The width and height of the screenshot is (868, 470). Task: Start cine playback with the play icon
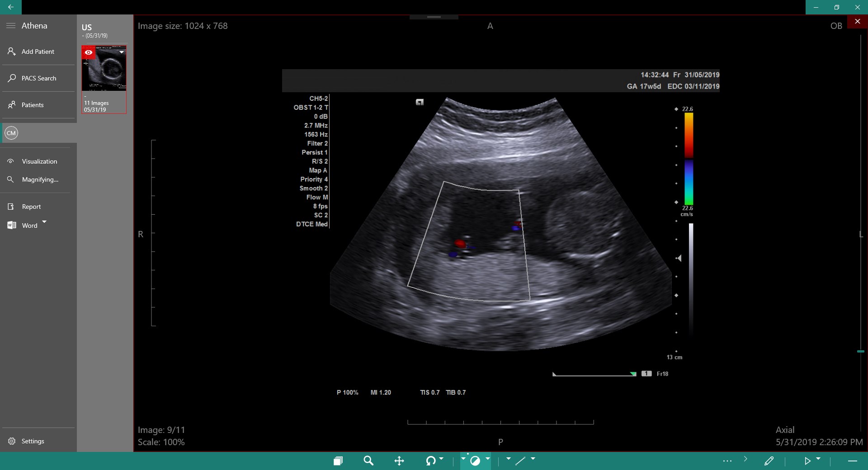click(808, 461)
